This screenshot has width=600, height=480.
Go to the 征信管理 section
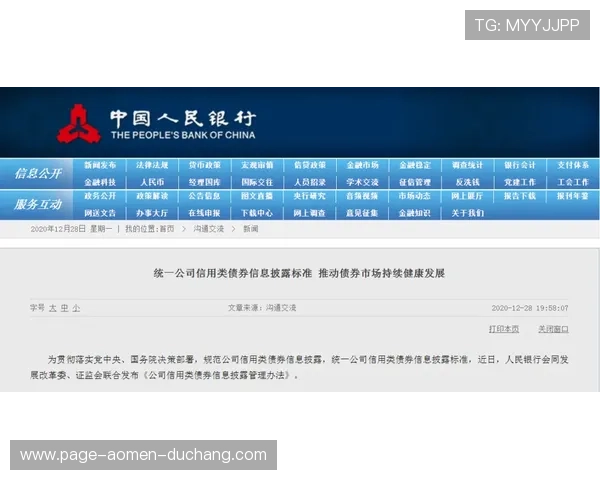[x=415, y=182]
